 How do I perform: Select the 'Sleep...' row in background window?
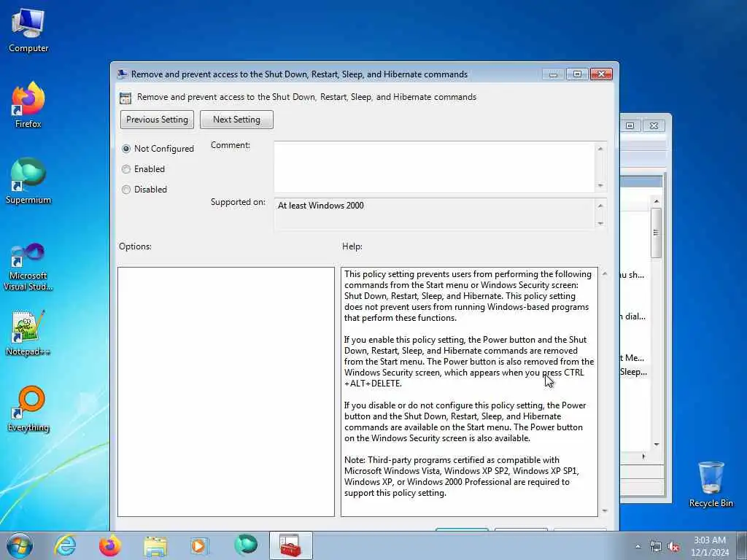click(x=634, y=372)
